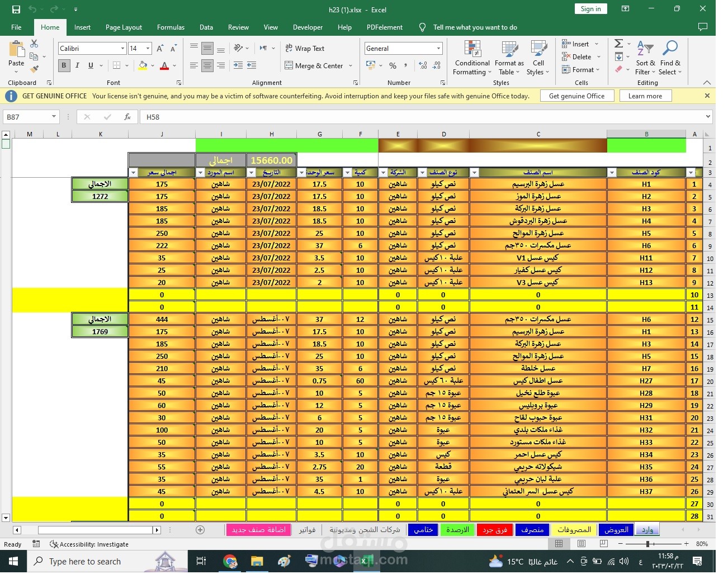Toggle Wrap Text
This screenshot has height=579, width=728.
tap(305, 49)
